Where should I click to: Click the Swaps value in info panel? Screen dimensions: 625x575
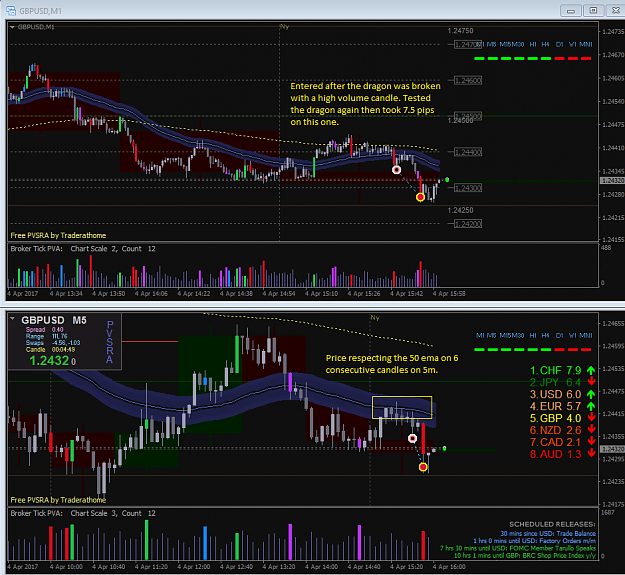pos(66,343)
